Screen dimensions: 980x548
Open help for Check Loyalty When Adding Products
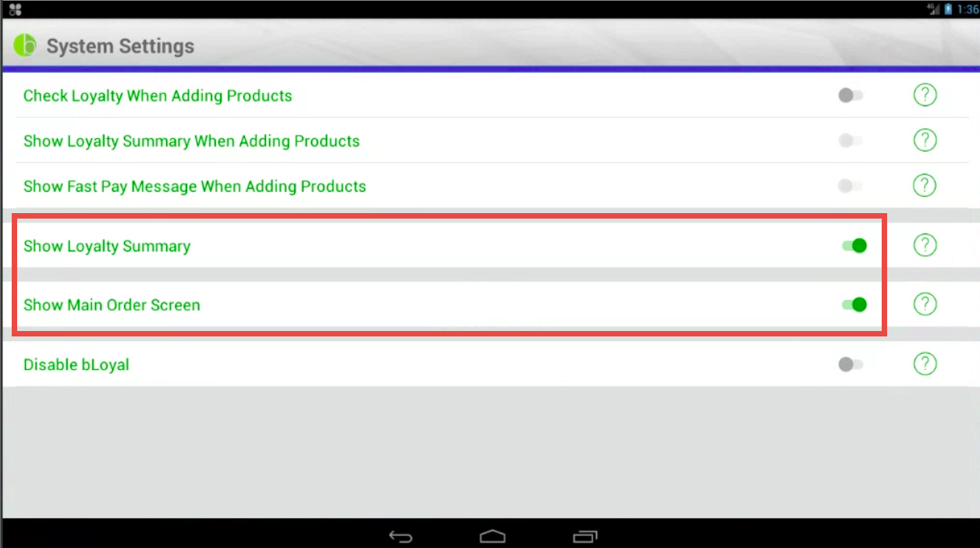(925, 95)
